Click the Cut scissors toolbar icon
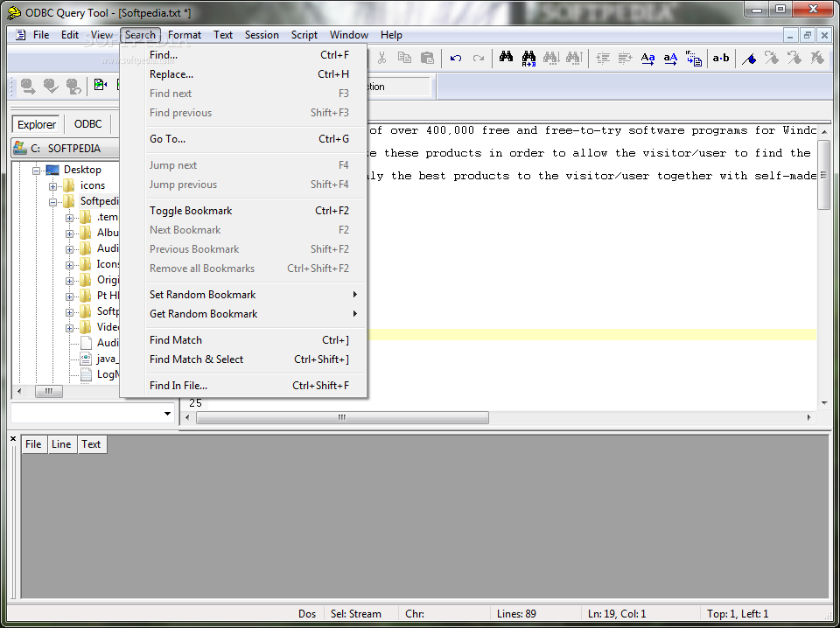840x628 pixels. 382,58
